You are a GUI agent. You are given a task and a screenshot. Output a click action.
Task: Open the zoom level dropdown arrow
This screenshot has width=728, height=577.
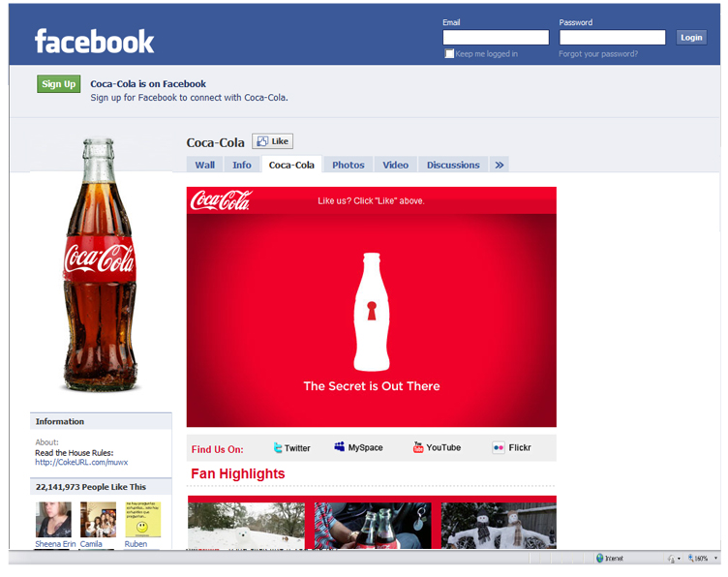point(715,558)
